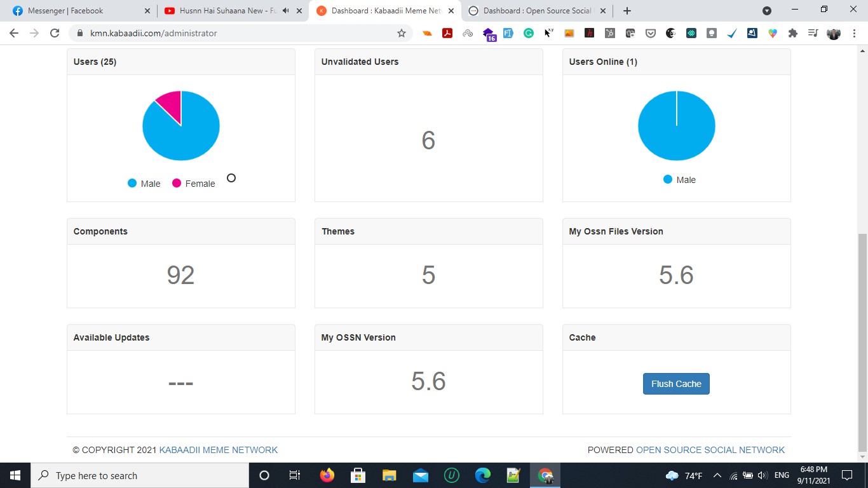Toggle the Female legend in Users chart
This screenshot has width=868, height=488.
click(194, 184)
